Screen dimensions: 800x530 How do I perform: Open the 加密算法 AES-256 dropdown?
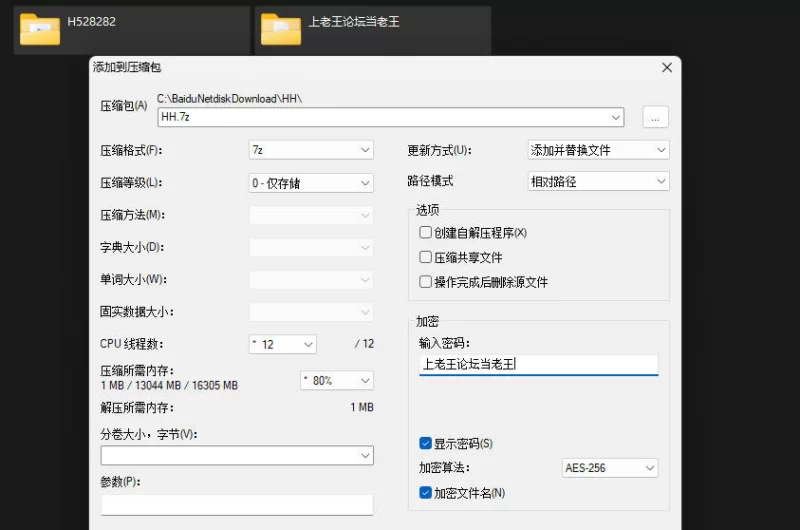click(x=610, y=468)
